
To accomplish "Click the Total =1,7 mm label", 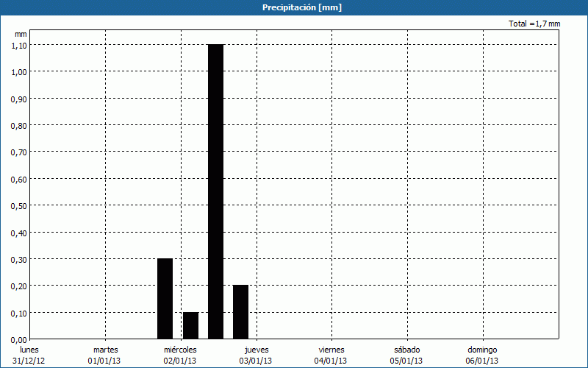I will (x=534, y=24).
